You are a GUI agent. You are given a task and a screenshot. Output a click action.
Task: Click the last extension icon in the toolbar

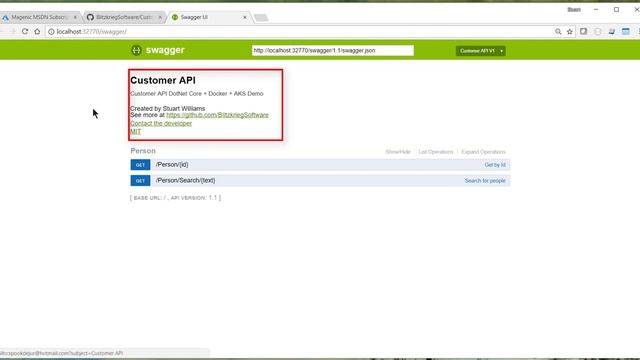pyautogui.click(x=626, y=31)
